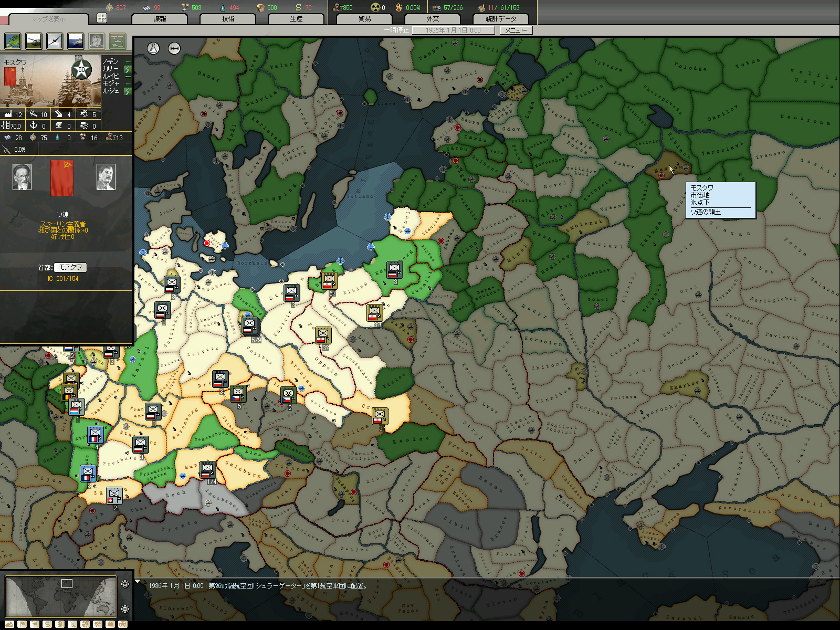
Task: Click the bearded head of state portrait
Action: tap(22, 177)
